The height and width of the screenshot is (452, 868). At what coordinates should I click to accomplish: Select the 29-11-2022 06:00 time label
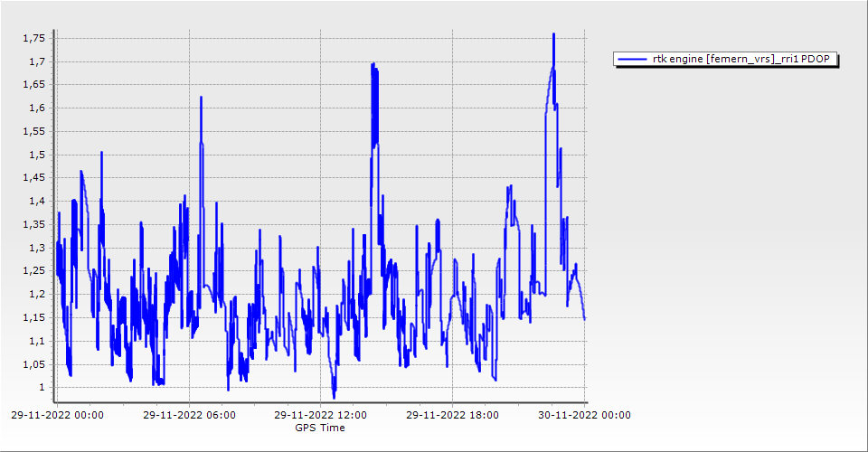click(190, 415)
